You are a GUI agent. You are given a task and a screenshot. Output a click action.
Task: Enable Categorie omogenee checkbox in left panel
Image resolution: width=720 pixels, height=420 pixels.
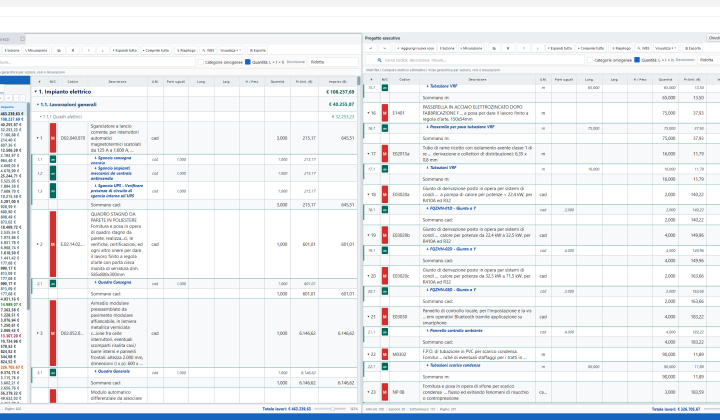(201, 62)
